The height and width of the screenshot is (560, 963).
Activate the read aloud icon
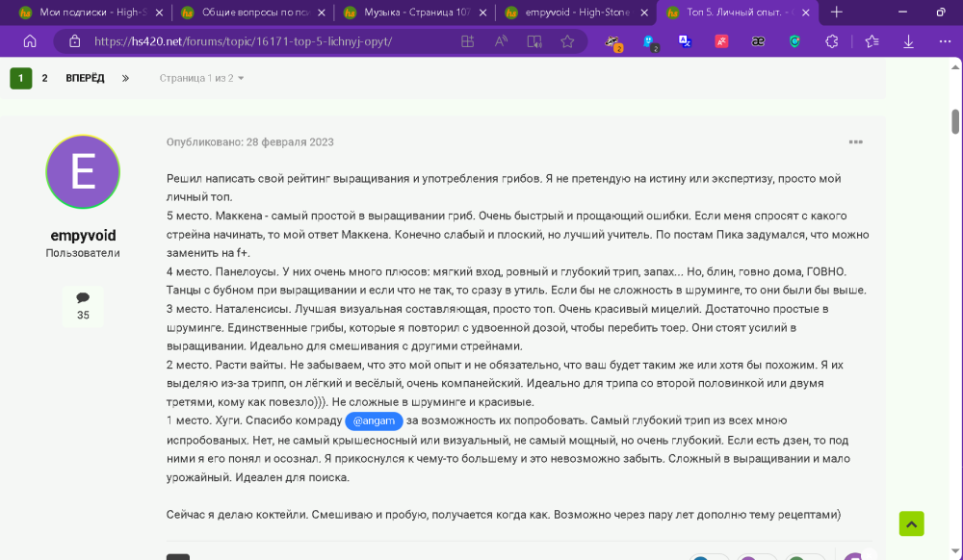coord(501,41)
